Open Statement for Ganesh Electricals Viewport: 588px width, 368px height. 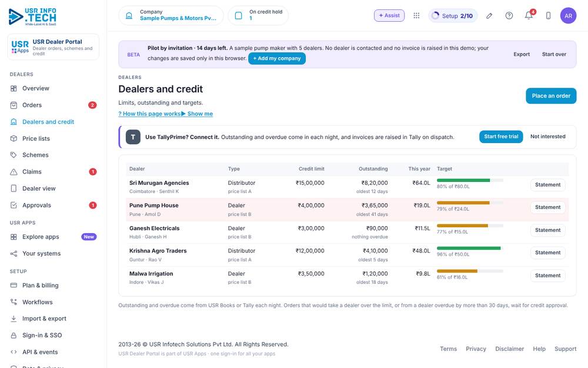pyautogui.click(x=547, y=230)
